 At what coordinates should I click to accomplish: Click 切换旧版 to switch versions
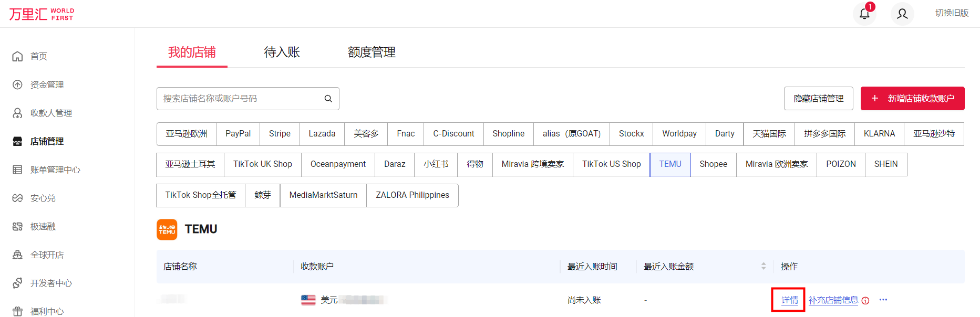[952, 13]
